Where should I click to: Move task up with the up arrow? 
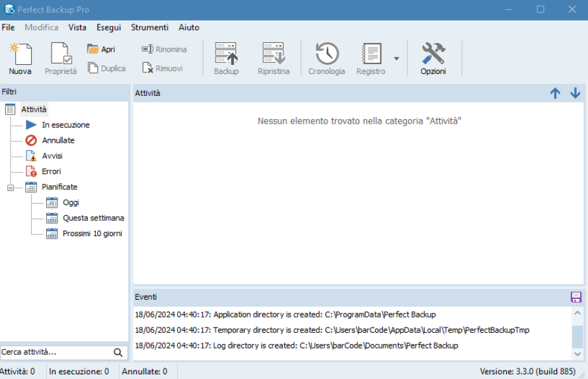556,93
